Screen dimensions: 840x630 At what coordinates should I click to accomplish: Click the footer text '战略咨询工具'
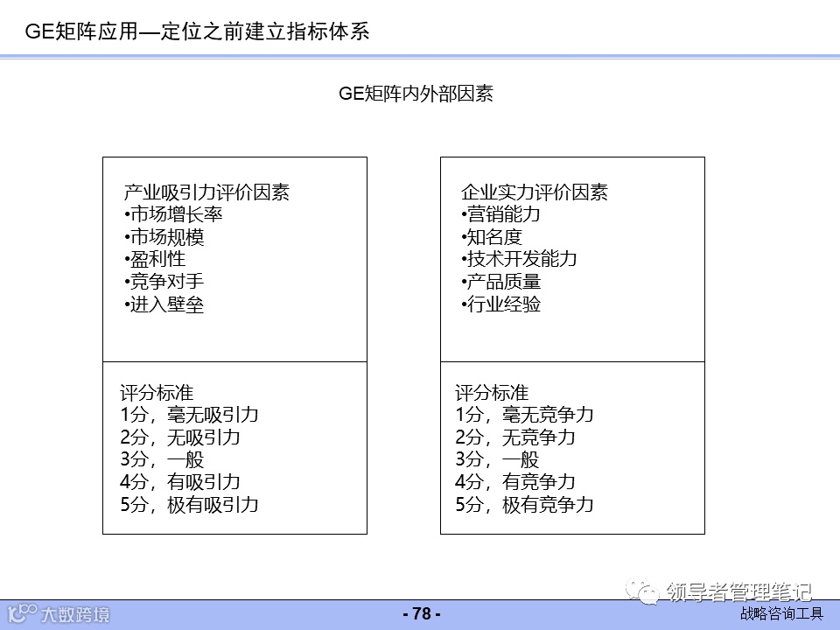[x=781, y=613]
